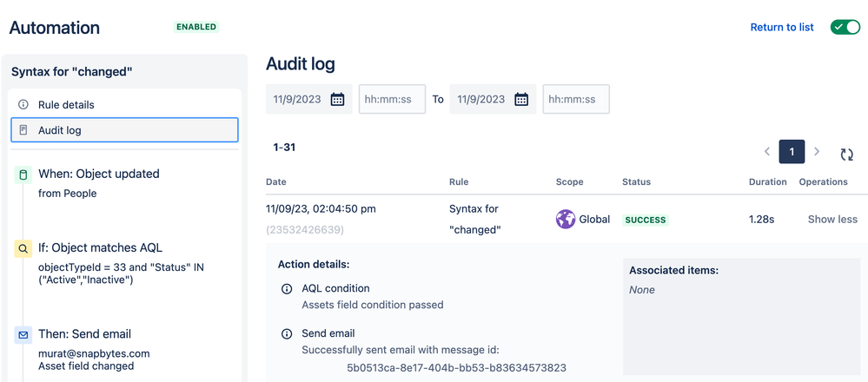Select page 1 in pagination
The height and width of the screenshot is (382, 868).
pyautogui.click(x=792, y=152)
